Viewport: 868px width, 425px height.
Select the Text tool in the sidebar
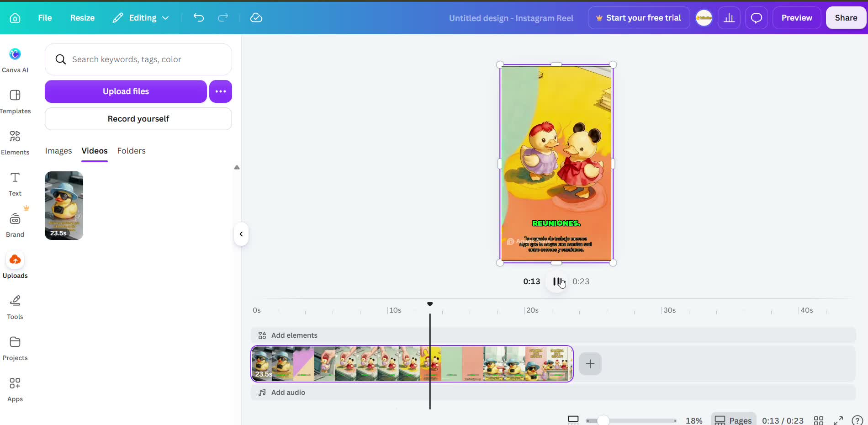coord(15,184)
